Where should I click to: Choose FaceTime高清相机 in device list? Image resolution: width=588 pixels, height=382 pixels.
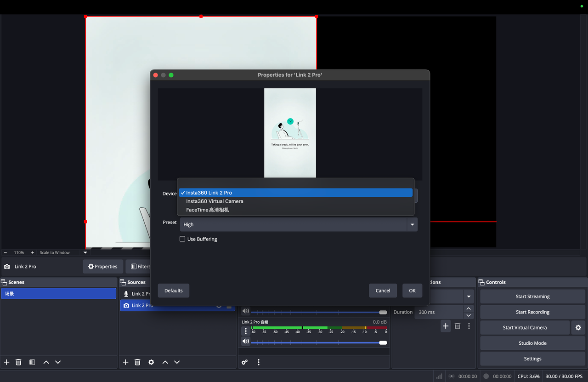pyautogui.click(x=207, y=210)
